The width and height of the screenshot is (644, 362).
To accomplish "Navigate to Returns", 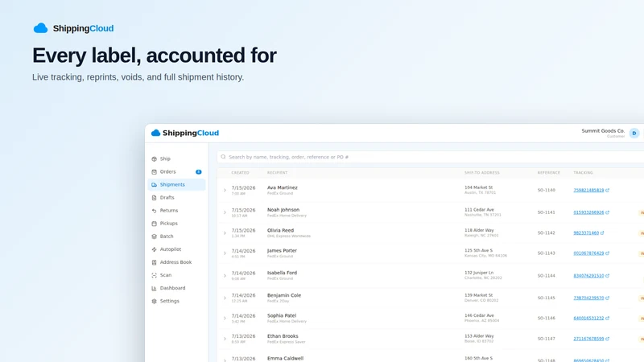I will coord(176,211).
